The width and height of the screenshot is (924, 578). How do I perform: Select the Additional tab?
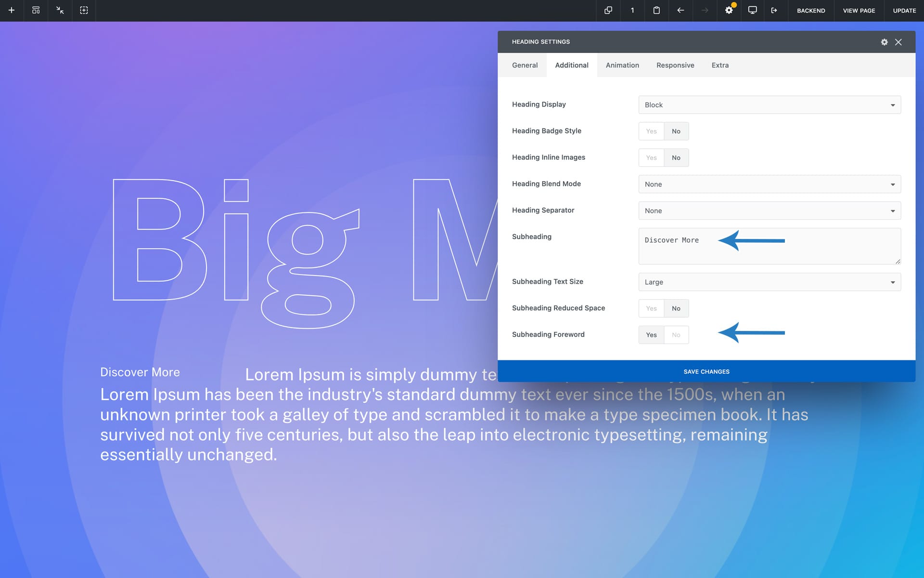point(572,65)
